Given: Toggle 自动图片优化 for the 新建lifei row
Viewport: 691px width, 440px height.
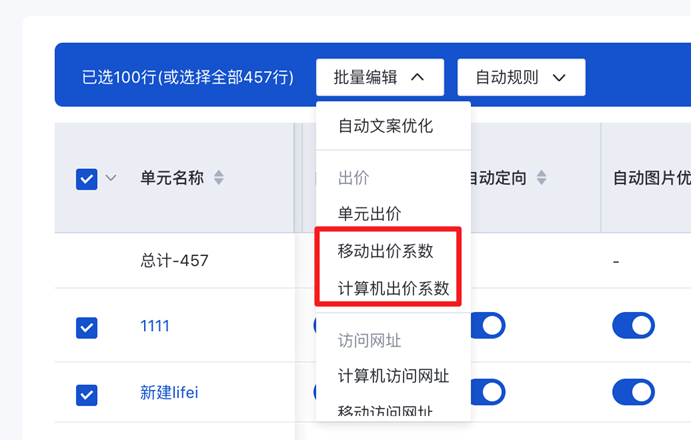Looking at the screenshot, I should pyautogui.click(x=633, y=392).
